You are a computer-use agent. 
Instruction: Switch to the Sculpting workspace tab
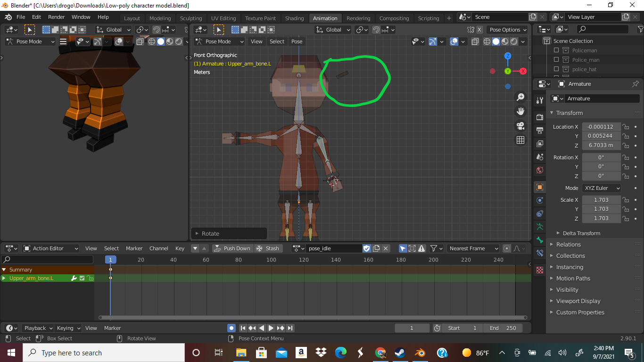click(x=191, y=18)
